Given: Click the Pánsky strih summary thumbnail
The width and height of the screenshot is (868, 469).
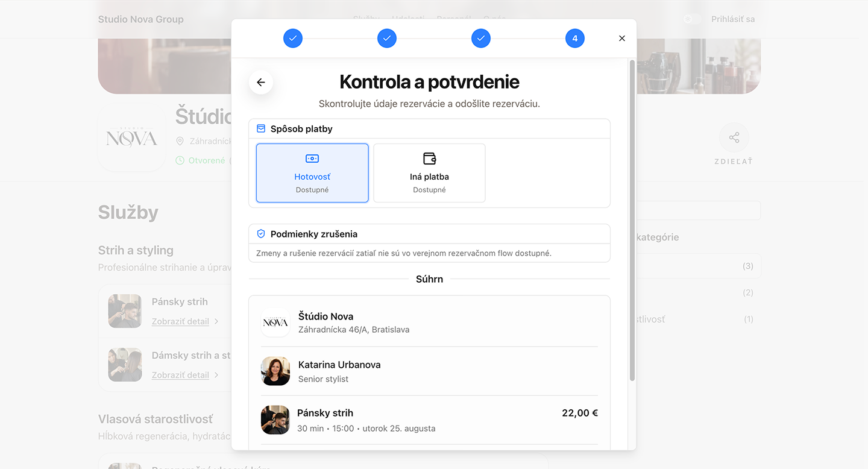Looking at the screenshot, I should (x=275, y=420).
